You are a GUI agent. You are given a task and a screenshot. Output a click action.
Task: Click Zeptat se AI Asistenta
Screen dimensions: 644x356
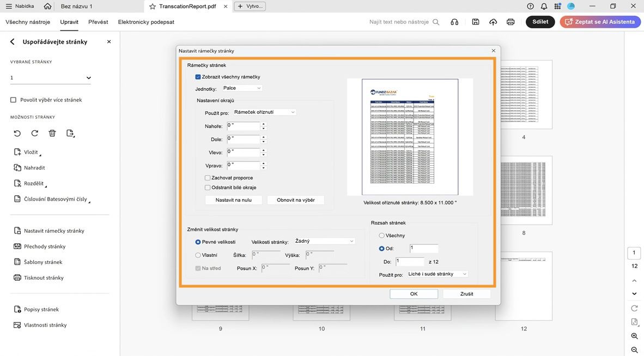[x=600, y=22]
